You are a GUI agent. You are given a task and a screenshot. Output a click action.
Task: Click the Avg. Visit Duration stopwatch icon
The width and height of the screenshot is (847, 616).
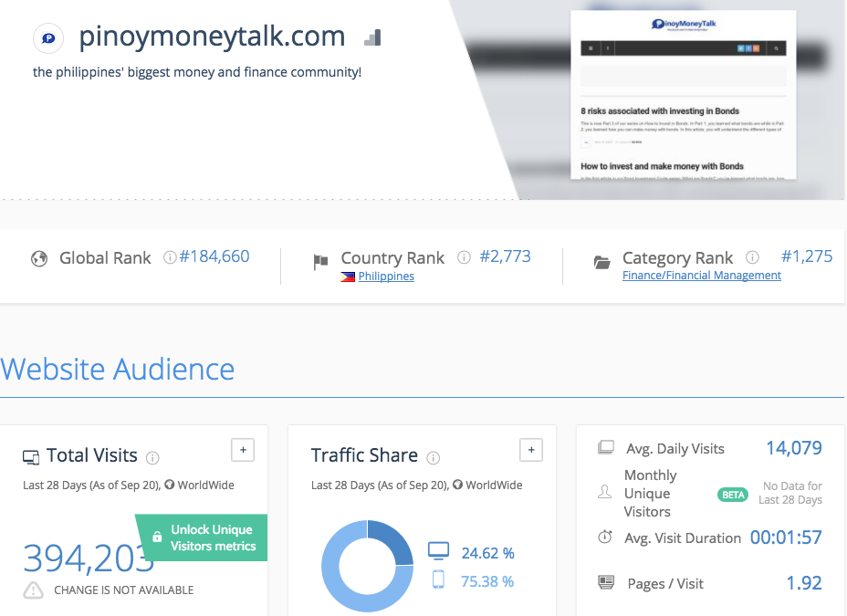click(x=605, y=538)
